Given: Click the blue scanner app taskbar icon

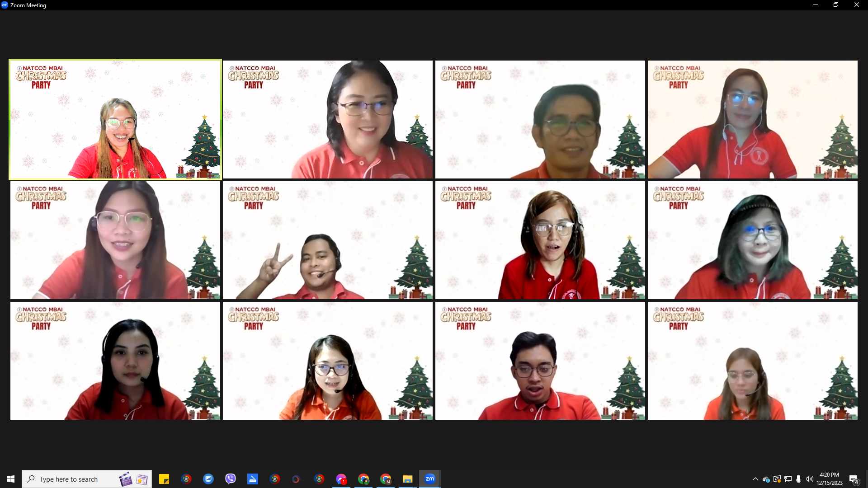Looking at the screenshot, I should tap(252, 479).
